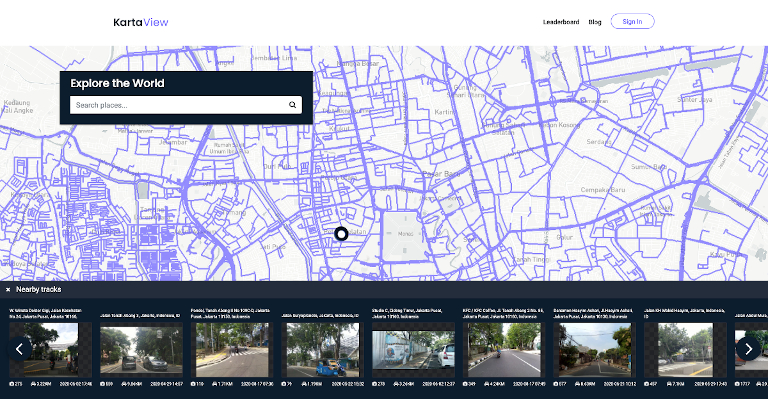
Task: Click the camera icon under first track
Action: tap(12, 384)
